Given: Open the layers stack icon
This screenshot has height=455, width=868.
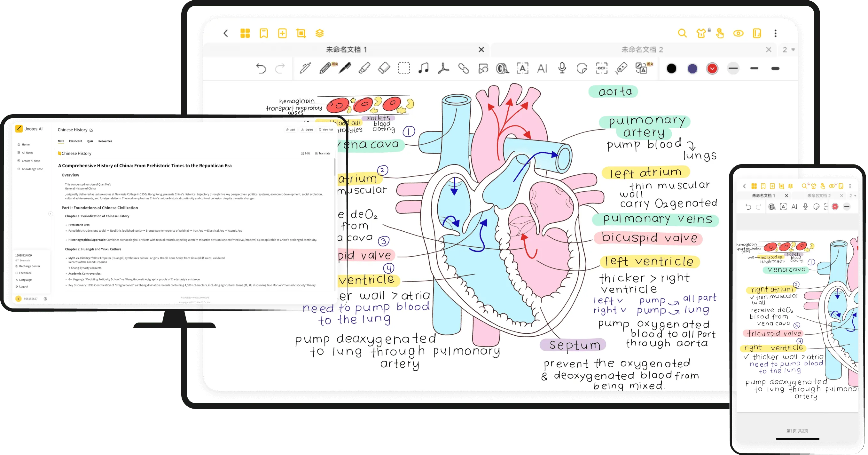Looking at the screenshot, I should (x=319, y=33).
